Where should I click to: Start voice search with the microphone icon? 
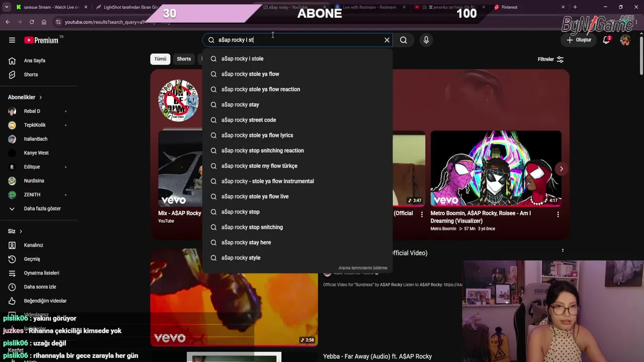(426, 40)
